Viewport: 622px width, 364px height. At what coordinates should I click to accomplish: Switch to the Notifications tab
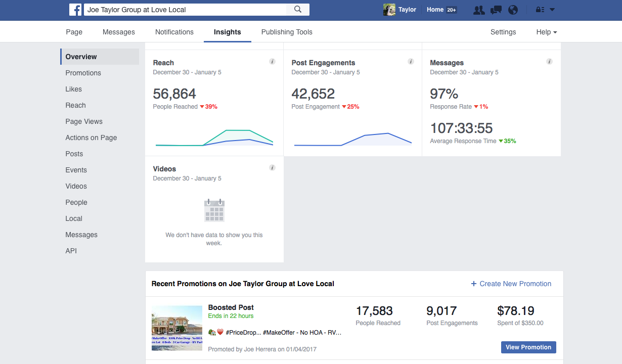pyautogui.click(x=174, y=32)
